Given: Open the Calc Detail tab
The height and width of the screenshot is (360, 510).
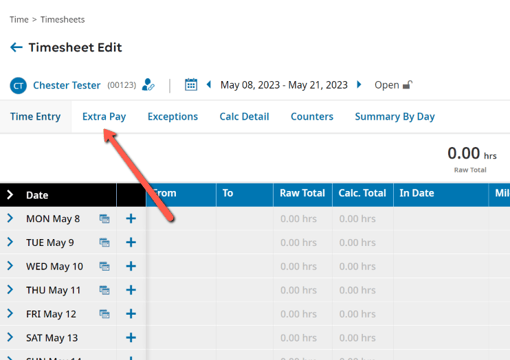Looking at the screenshot, I should click(x=244, y=117).
